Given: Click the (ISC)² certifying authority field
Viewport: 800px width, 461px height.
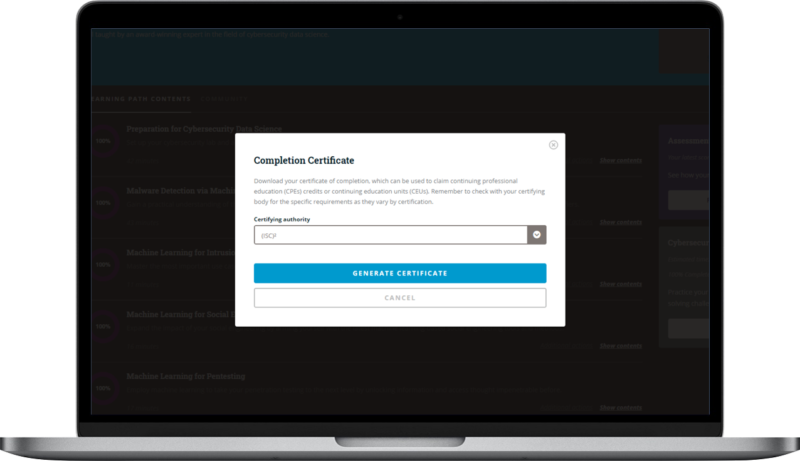Looking at the screenshot, I should coord(390,235).
